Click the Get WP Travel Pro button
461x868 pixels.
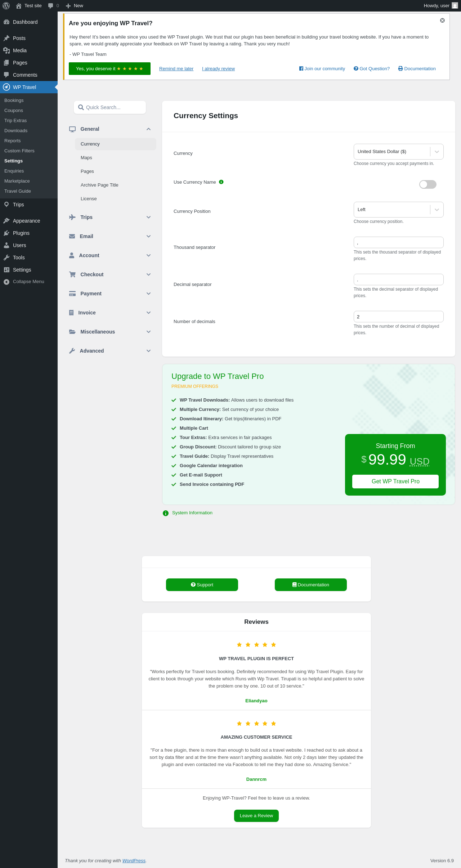(395, 482)
